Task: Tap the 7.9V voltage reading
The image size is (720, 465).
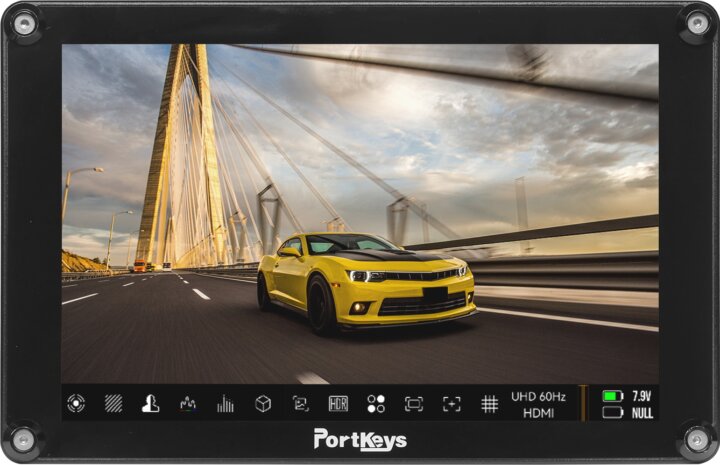Action: (x=641, y=396)
